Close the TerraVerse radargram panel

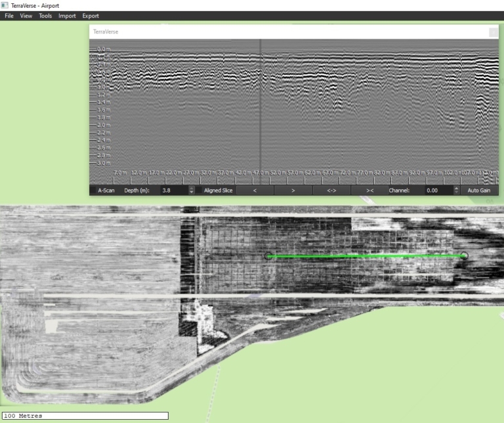coord(493,32)
